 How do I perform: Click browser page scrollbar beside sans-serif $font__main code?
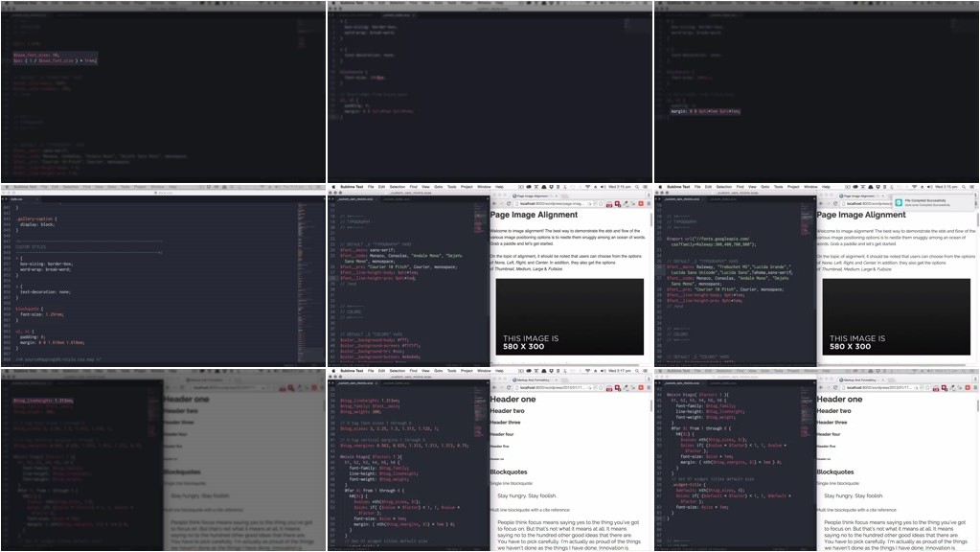pos(651,218)
